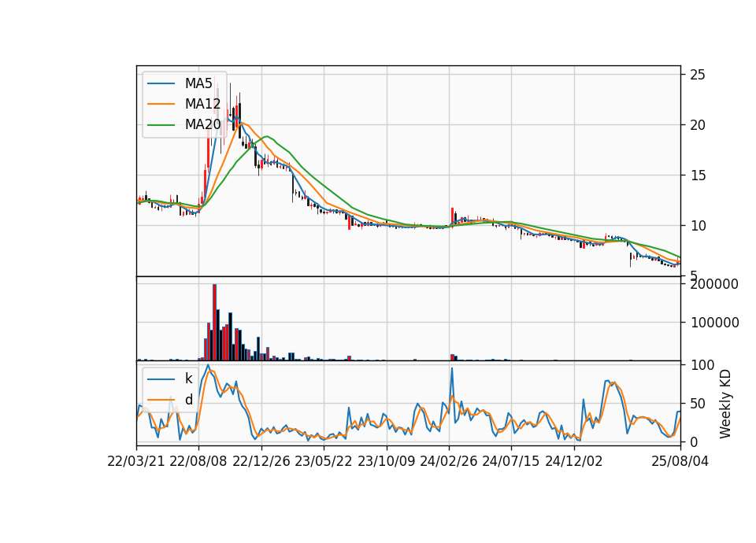
Task: Click the volume axis value 200000
Action: (x=714, y=284)
